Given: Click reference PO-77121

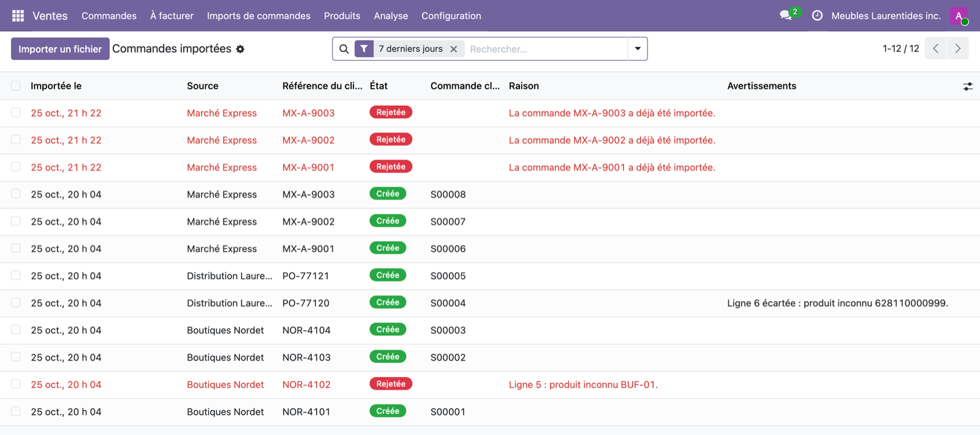Looking at the screenshot, I should pyautogui.click(x=306, y=276).
